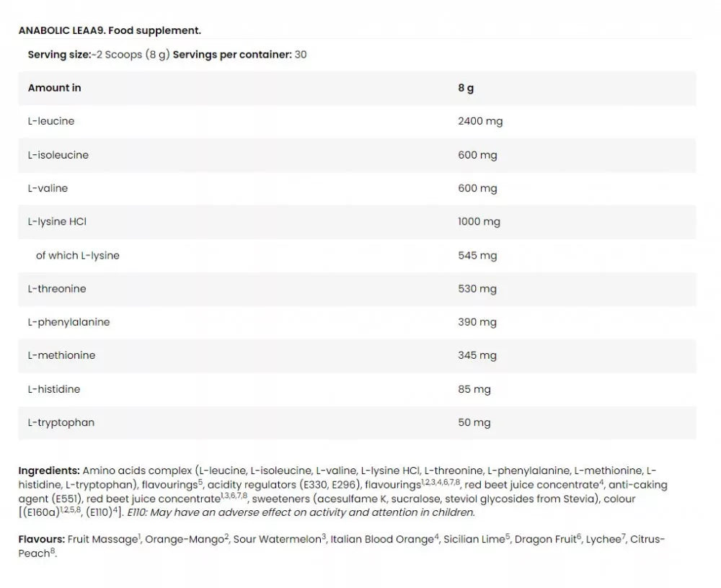Click the ANABOLIC LEAA9 Food supplement heading
721x588 pixels.
110,30
